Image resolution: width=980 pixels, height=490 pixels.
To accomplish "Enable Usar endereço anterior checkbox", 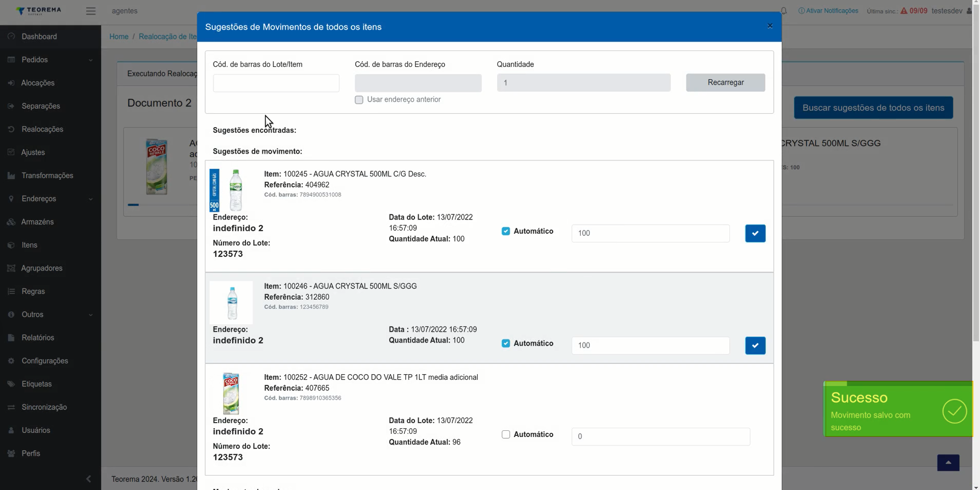I will point(359,100).
